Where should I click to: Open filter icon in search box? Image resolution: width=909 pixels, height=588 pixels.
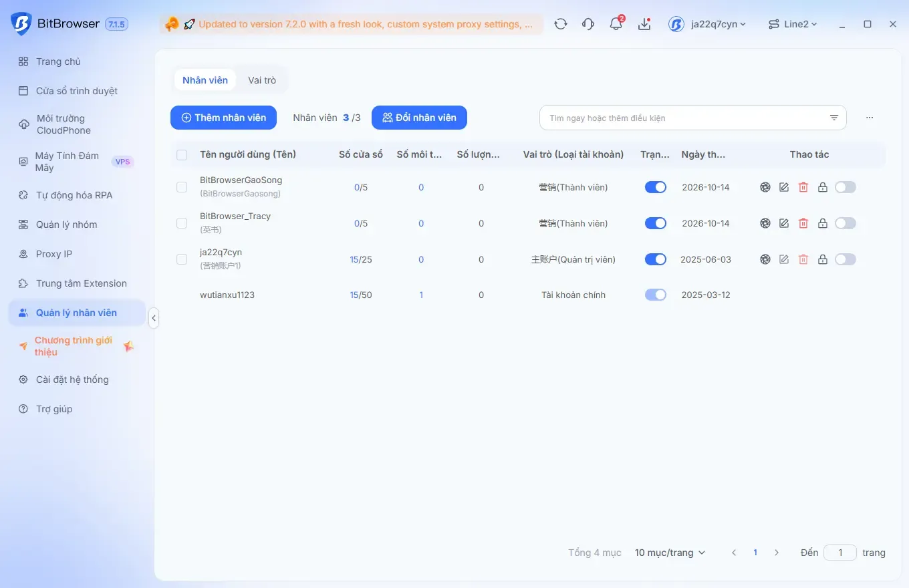coord(834,118)
